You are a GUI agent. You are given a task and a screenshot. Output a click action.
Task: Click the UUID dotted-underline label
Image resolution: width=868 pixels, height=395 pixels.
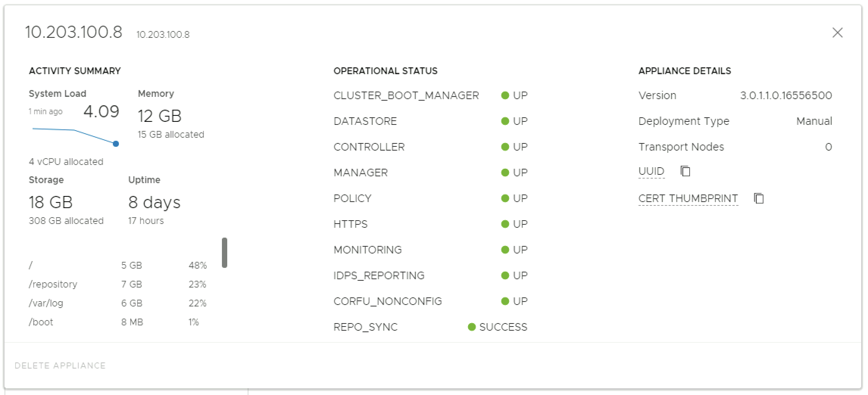coord(651,171)
